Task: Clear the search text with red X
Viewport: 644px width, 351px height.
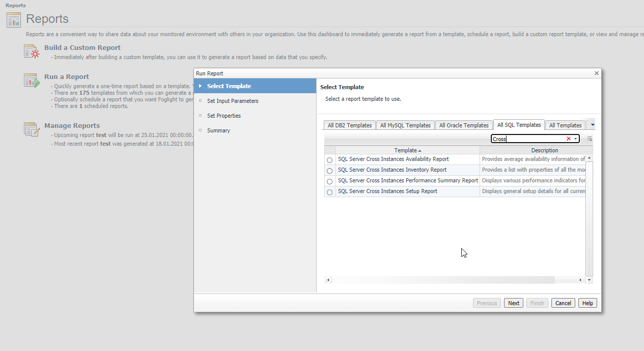Action: tap(569, 139)
